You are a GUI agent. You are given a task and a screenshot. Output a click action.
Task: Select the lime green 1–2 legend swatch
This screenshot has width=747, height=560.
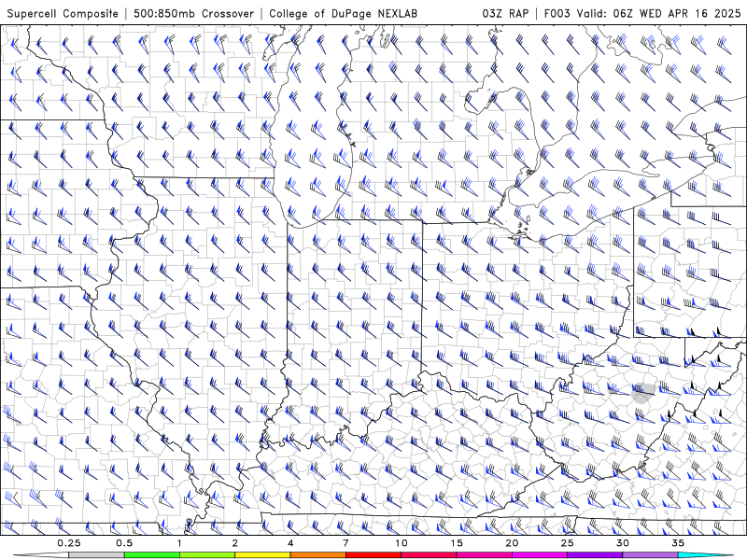coord(207,555)
